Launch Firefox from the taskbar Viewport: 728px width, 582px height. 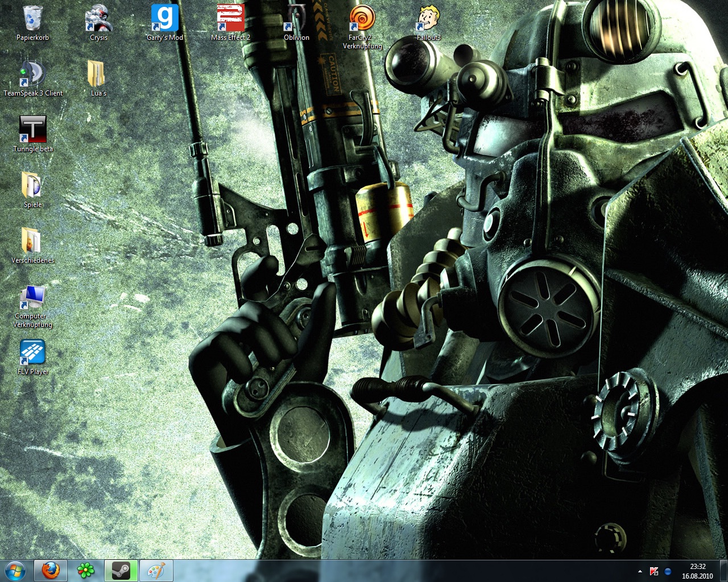[51, 571]
